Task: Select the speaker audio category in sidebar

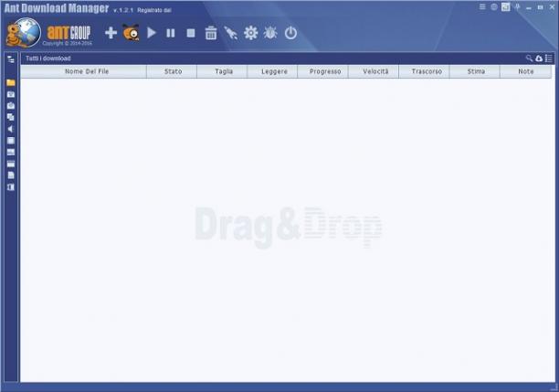Action: (10, 129)
